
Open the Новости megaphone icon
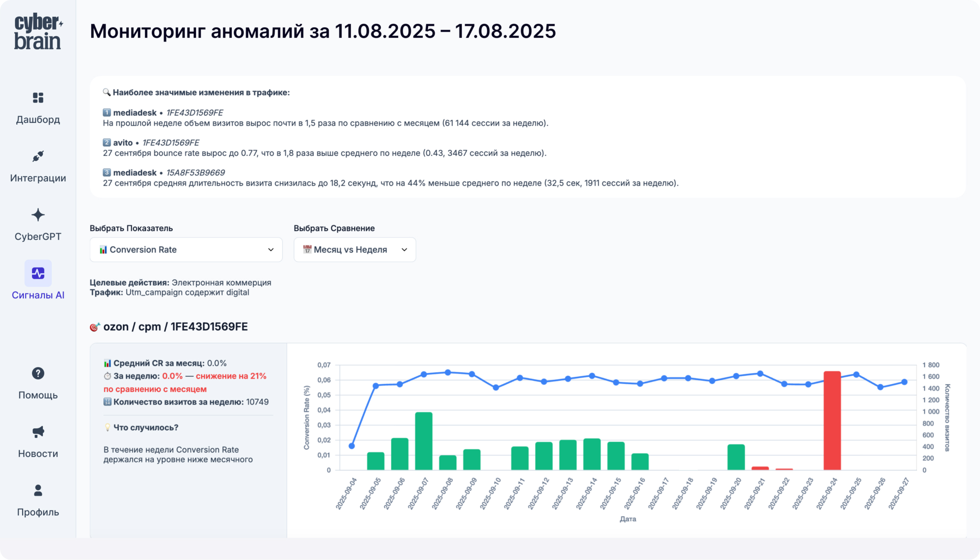(x=38, y=432)
